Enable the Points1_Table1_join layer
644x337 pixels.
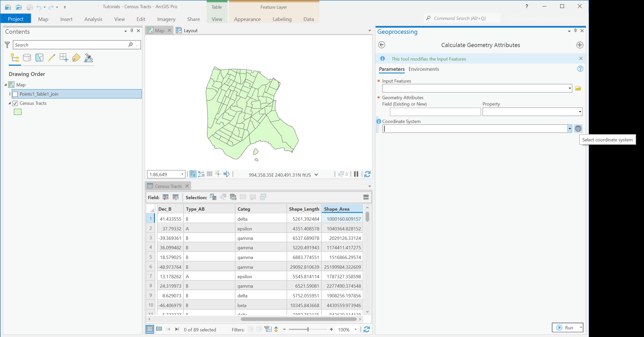point(15,94)
